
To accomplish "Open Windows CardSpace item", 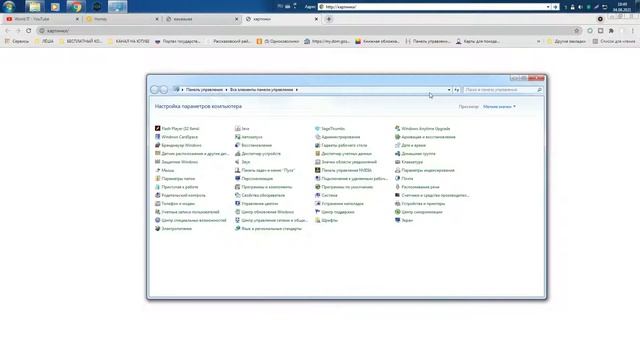I will tap(176, 137).
